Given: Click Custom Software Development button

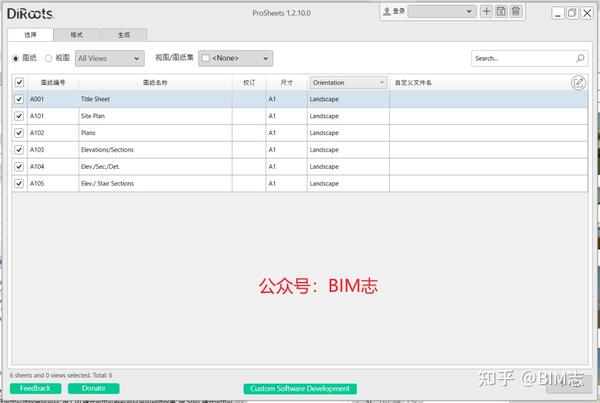Looking at the screenshot, I should point(300,389).
